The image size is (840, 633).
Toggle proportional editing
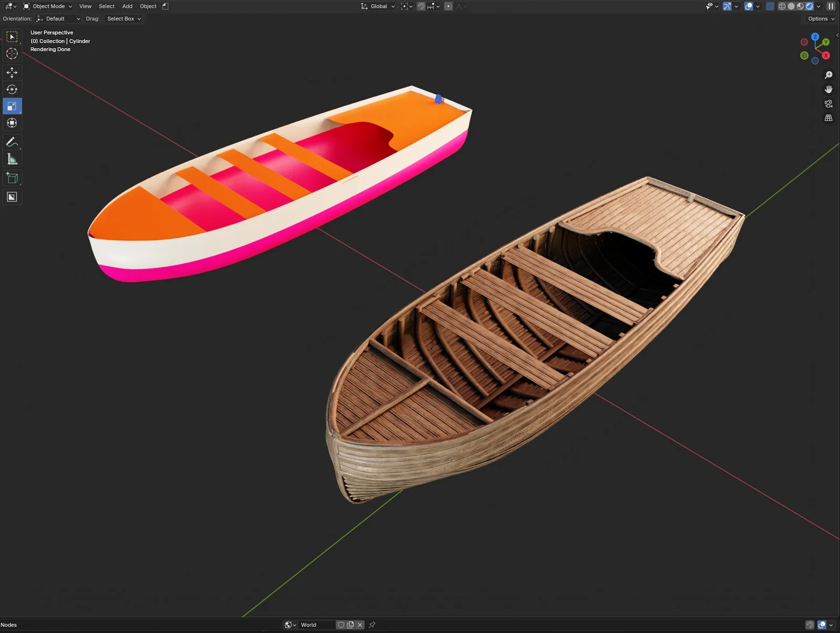click(x=448, y=6)
